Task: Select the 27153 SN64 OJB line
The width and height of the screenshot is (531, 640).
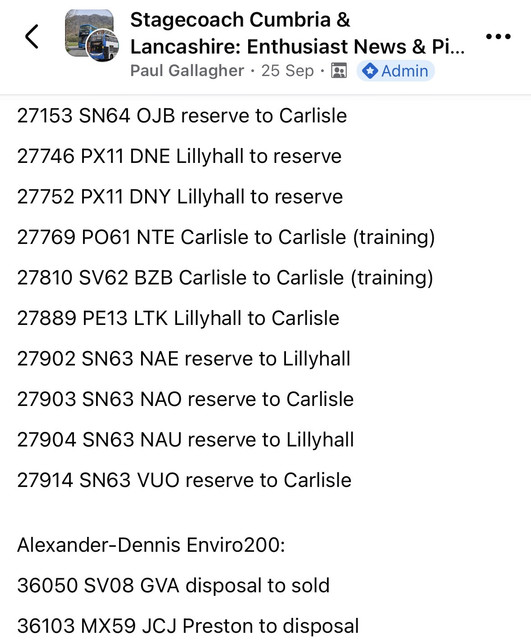Action: [182, 116]
